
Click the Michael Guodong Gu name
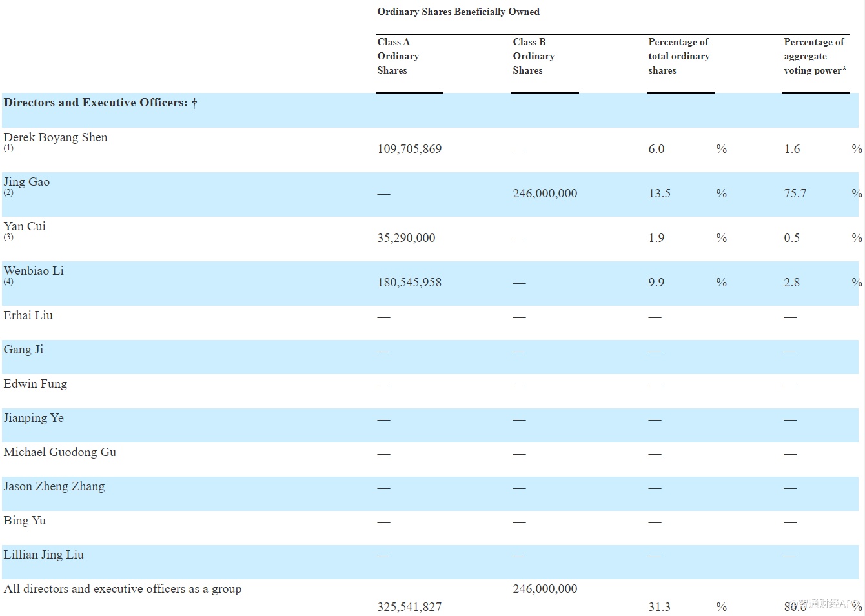pos(59,452)
